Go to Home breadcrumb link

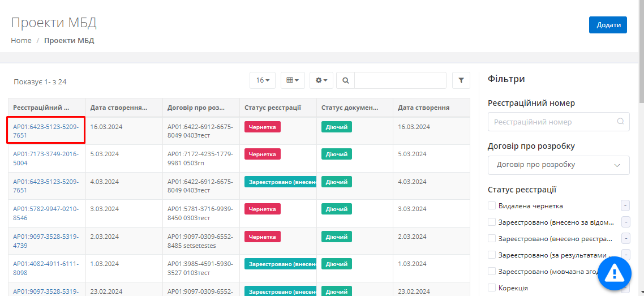[21, 41]
